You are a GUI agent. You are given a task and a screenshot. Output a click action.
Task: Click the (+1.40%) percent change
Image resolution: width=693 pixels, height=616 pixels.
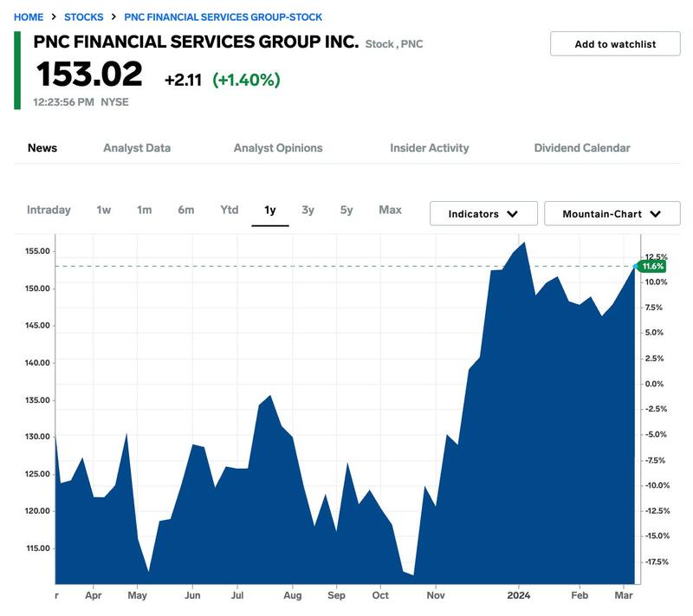pyautogui.click(x=246, y=80)
